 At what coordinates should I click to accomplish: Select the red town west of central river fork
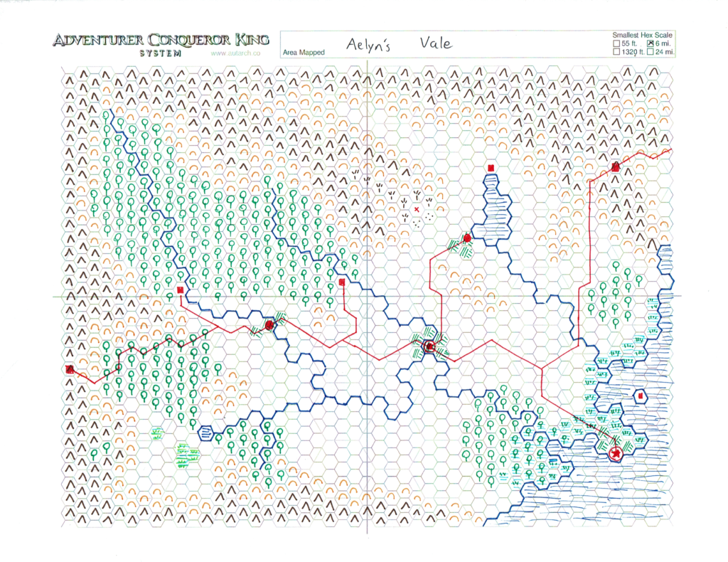(x=269, y=325)
